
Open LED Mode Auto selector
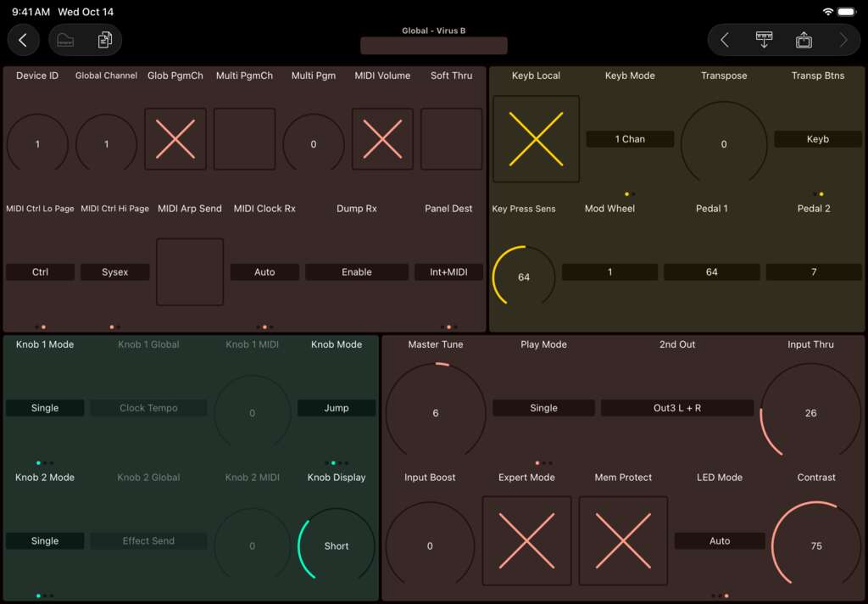(x=720, y=541)
